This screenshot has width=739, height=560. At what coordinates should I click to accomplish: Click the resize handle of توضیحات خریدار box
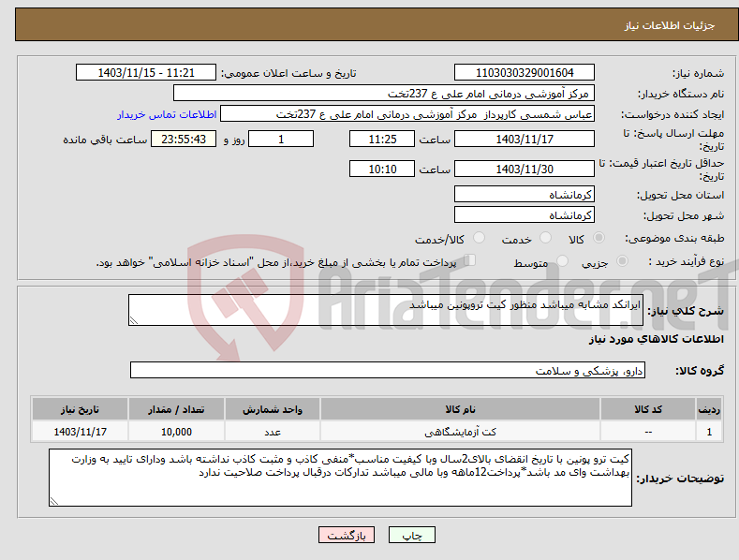54,501
